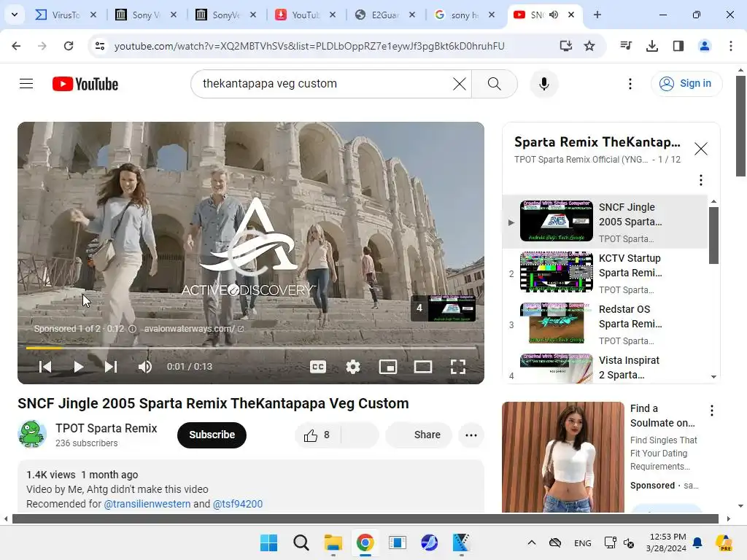Click the magnifier search button

tap(494, 84)
